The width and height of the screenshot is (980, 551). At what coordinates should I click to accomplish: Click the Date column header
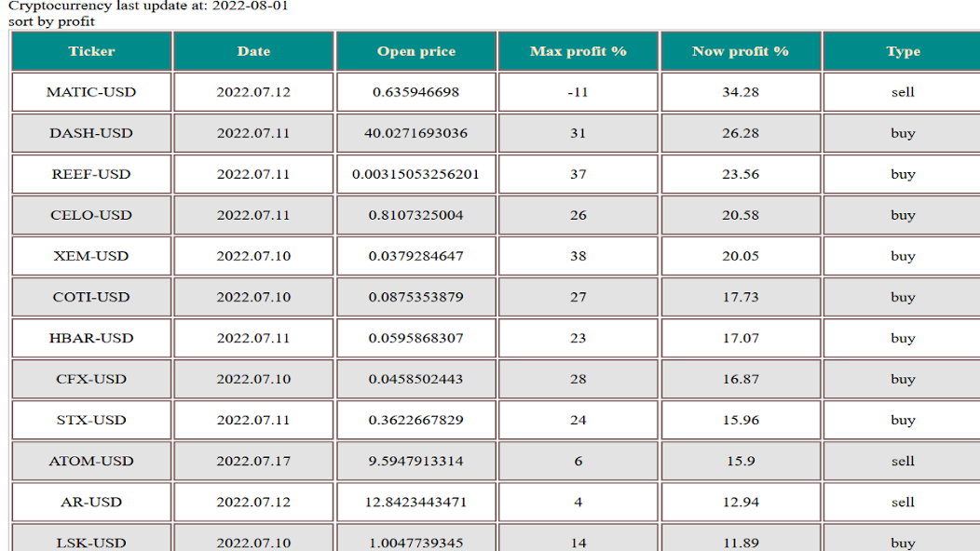point(253,51)
